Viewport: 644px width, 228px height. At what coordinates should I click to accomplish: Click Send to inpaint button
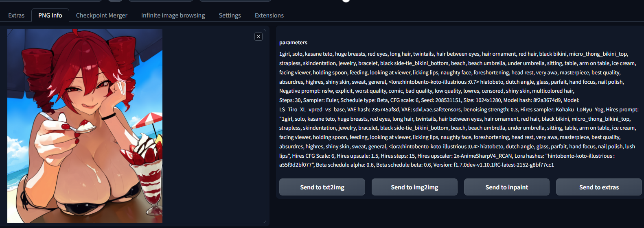tap(506, 187)
